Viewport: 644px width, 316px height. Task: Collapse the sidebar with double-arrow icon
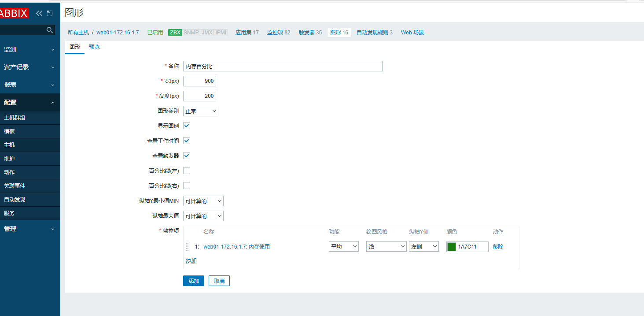[39, 13]
